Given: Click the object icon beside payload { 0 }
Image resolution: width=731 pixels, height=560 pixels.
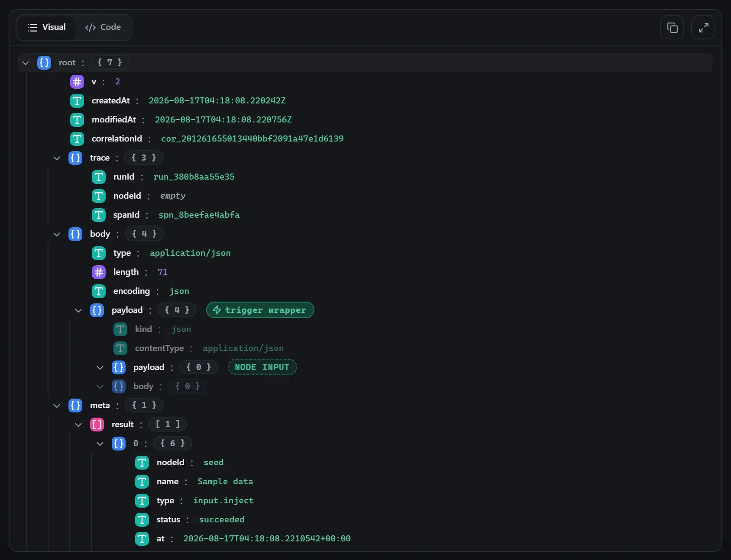Looking at the screenshot, I should [x=119, y=367].
